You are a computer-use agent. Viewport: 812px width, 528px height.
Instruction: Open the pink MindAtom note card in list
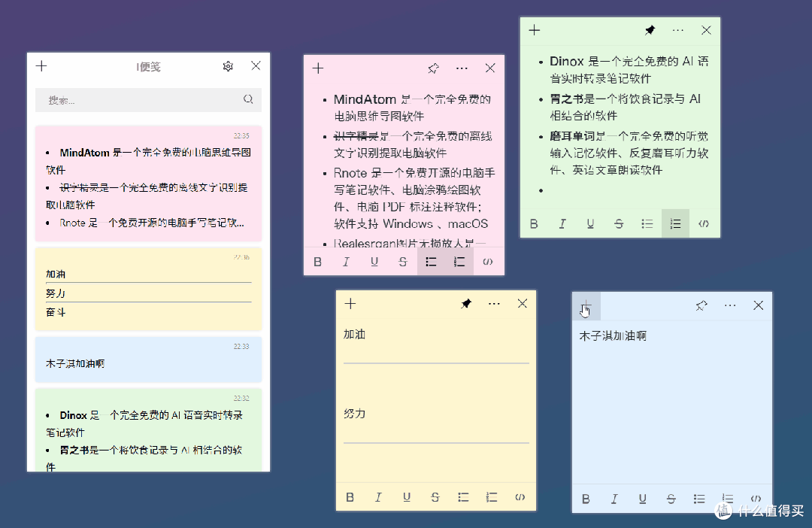click(x=148, y=184)
